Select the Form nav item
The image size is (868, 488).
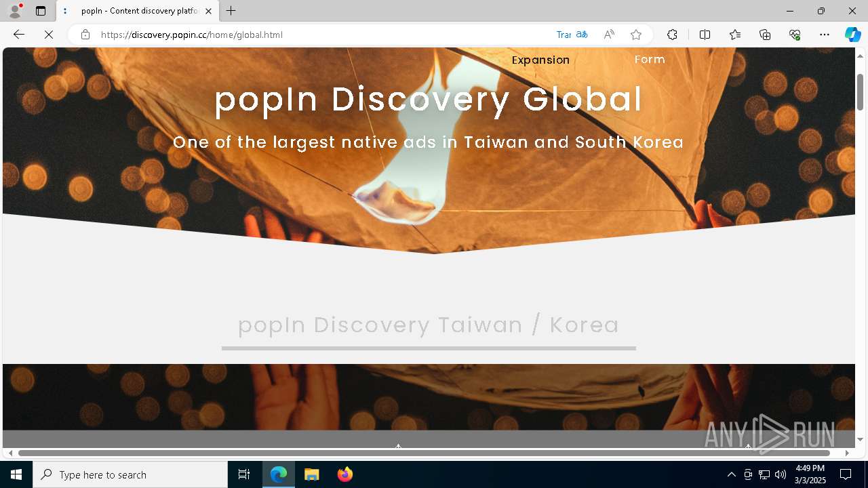[650, 60]
